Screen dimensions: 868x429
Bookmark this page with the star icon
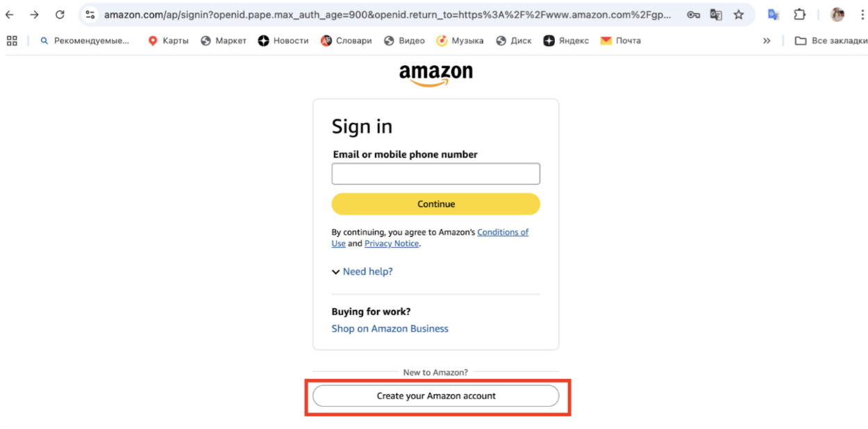(x=739, y=15)
